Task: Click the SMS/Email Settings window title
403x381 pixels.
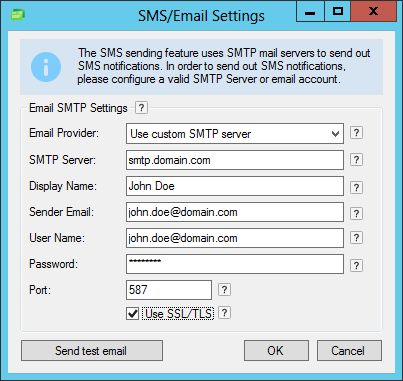Action: [x=201, y=16]
